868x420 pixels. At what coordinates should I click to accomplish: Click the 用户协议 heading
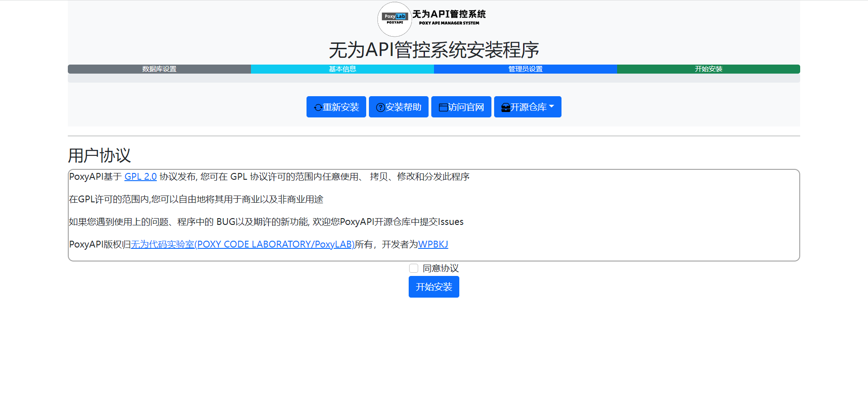pos(99,155)
